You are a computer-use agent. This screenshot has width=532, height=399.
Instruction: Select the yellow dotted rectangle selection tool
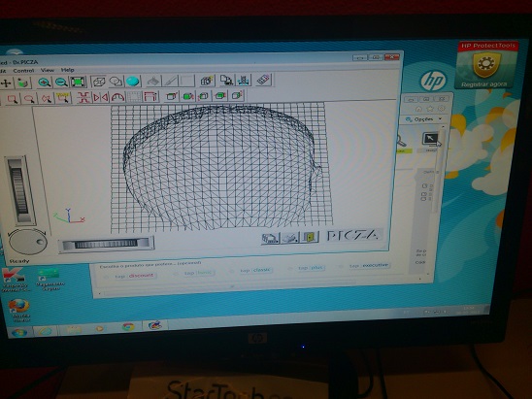pos(63,98)
